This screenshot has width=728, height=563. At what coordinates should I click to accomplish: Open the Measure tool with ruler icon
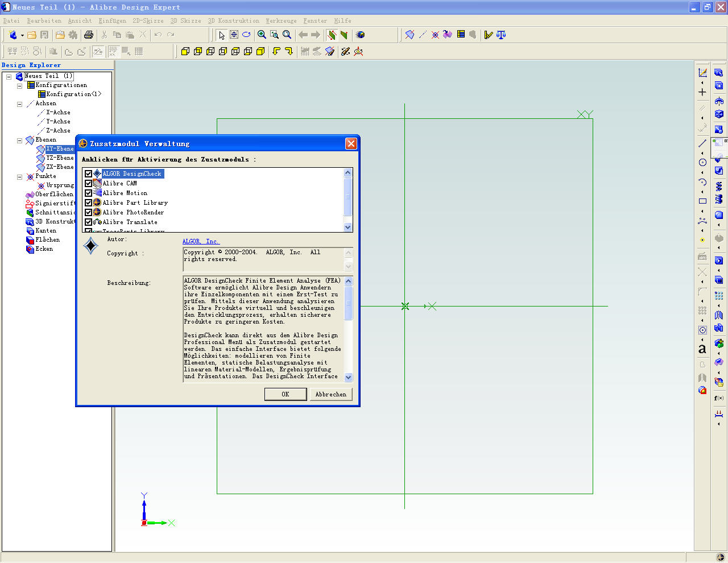pos(489,35)
